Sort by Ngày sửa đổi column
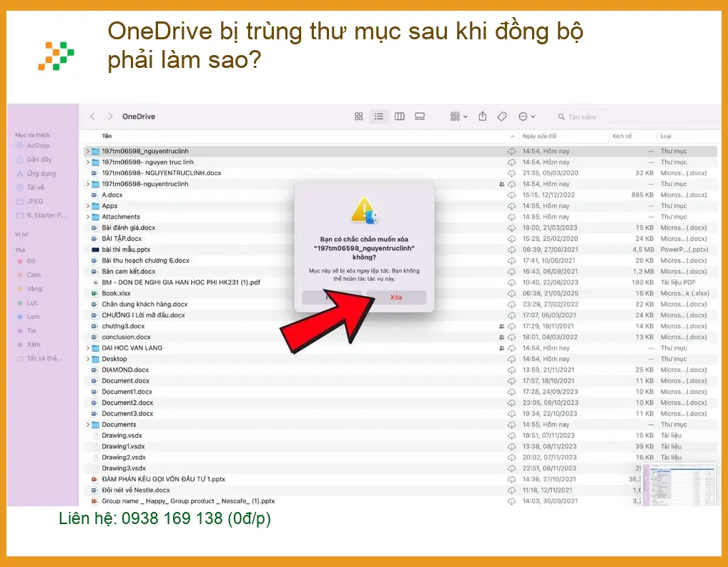 (x=539, y=136)
